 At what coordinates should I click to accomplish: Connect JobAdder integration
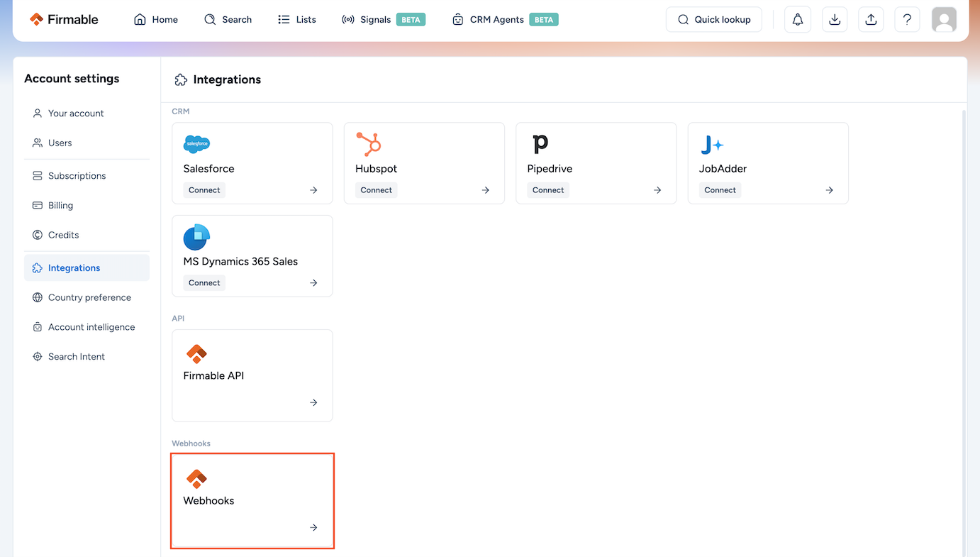pos(720,190)
